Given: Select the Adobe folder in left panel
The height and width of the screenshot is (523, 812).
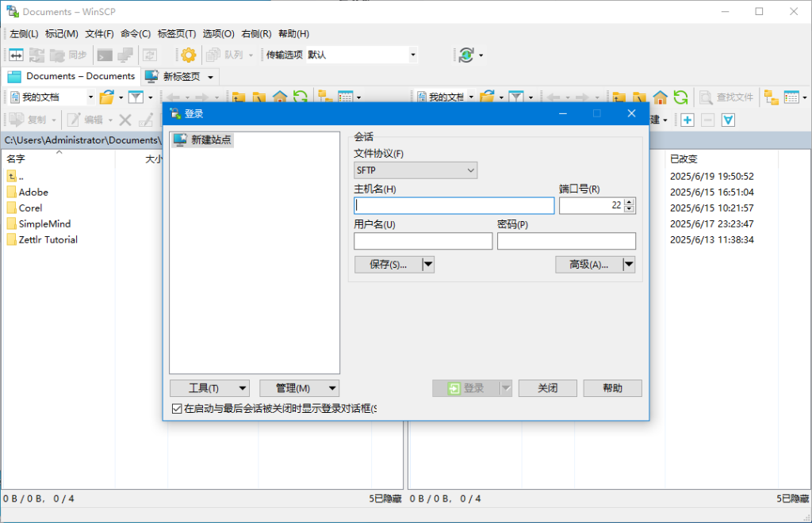Looking at the screenshot, I should pos(33,193).
